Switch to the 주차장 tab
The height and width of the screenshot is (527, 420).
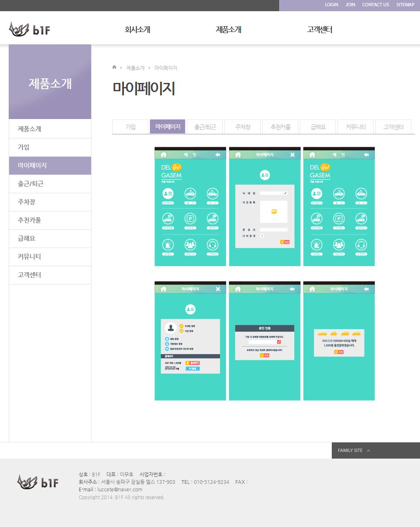(243, 127)
